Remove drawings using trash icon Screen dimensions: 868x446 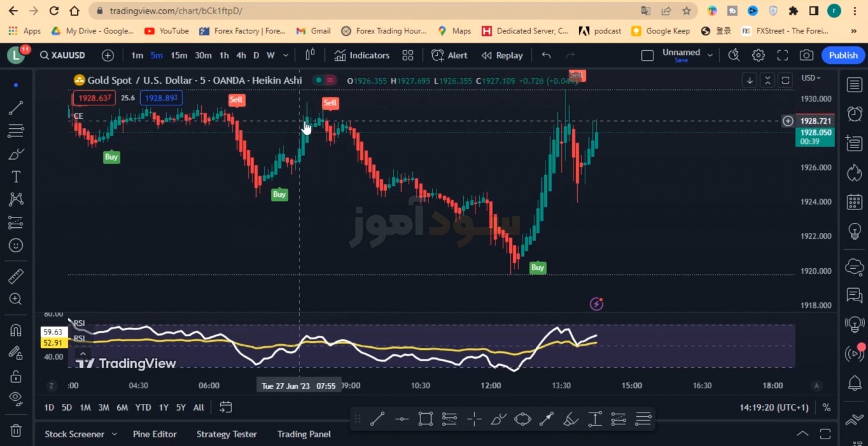point(16,430)
